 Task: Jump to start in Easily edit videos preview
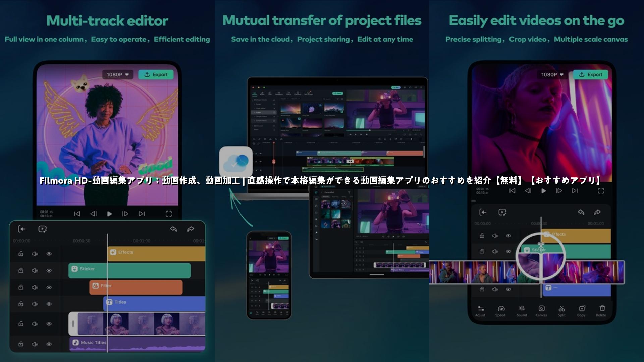512,191
